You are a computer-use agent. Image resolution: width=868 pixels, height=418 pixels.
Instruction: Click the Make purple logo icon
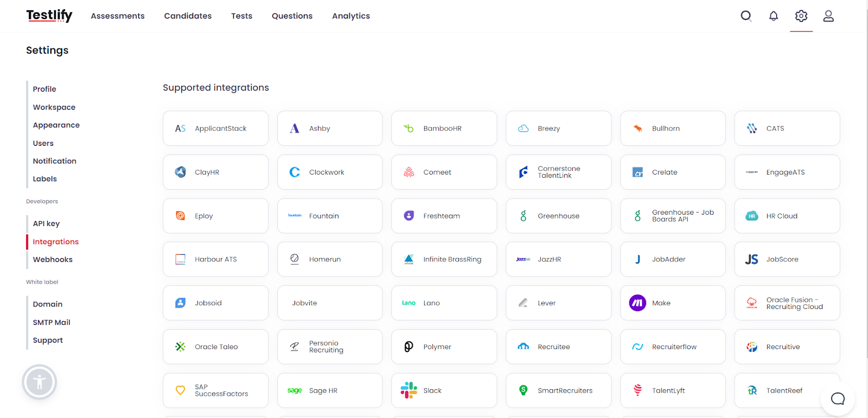(637, 303)
